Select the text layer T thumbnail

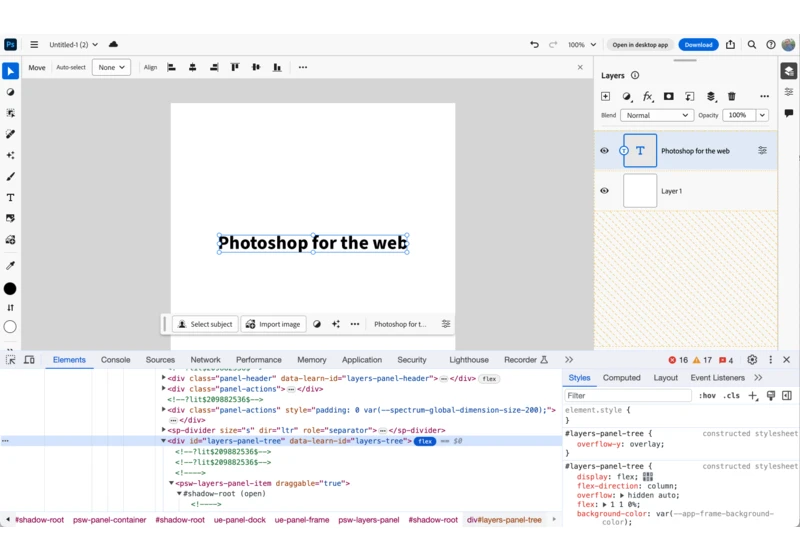coord(640,150)
